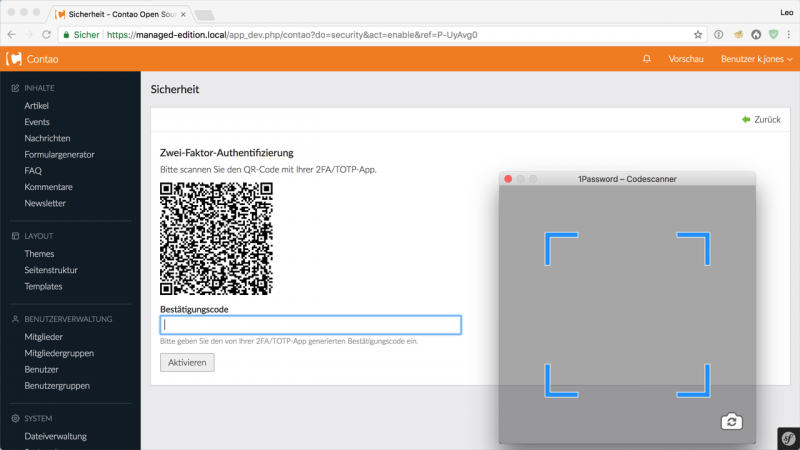Click the Zurück link
This screenshot has width=800, height=450.
pos(761,119)
